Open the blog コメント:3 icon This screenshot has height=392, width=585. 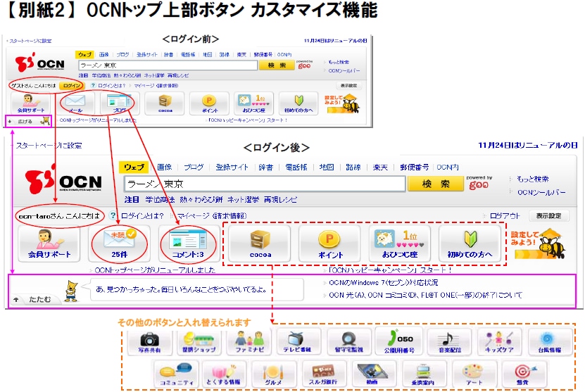[x=186, y=242]
